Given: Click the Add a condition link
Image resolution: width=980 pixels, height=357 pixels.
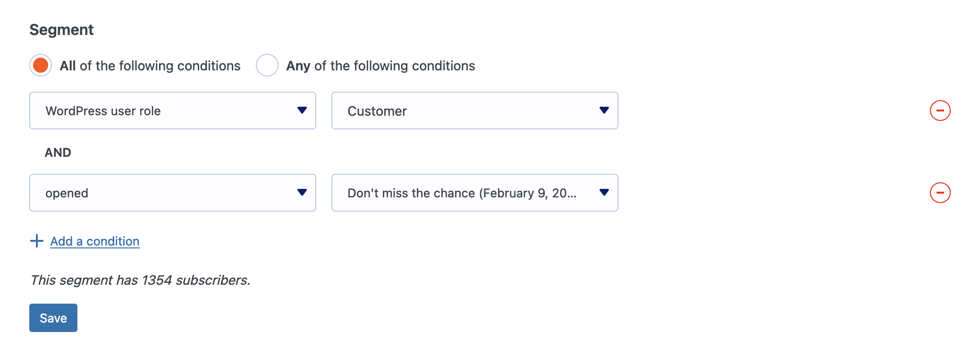Looking at the screenshot, I should tap(95, 241).
